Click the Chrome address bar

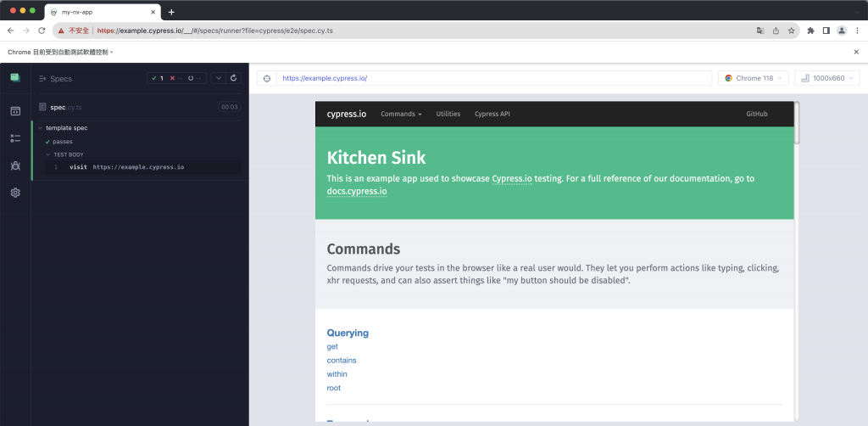[426, 31]
